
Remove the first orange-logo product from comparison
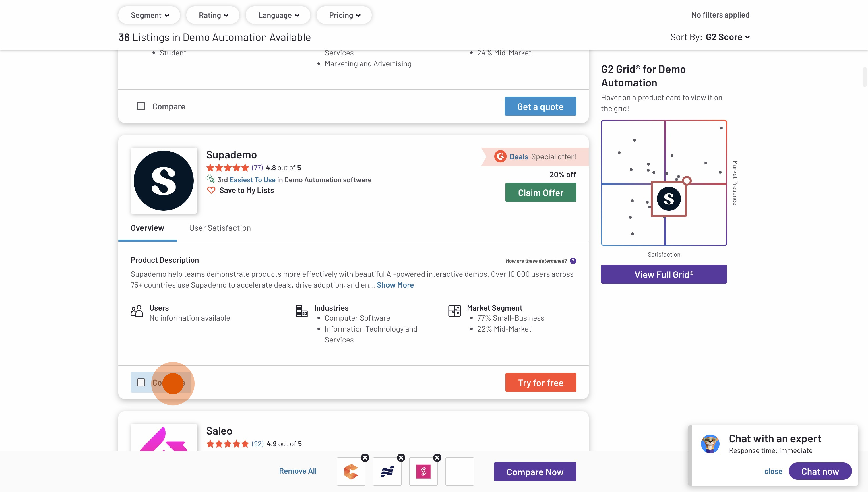point(365,458)
